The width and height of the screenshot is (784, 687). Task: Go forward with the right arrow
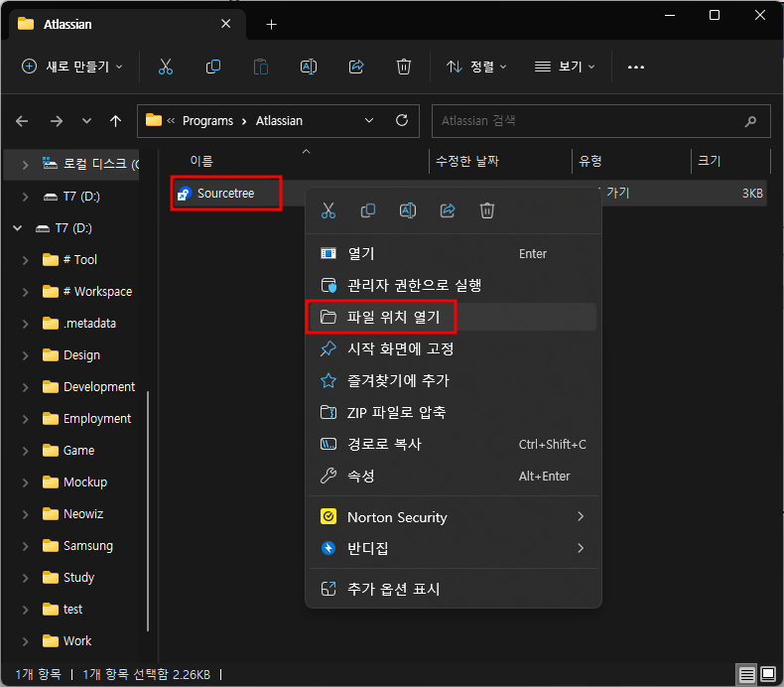pyautogui.click(x=56, y=121)
